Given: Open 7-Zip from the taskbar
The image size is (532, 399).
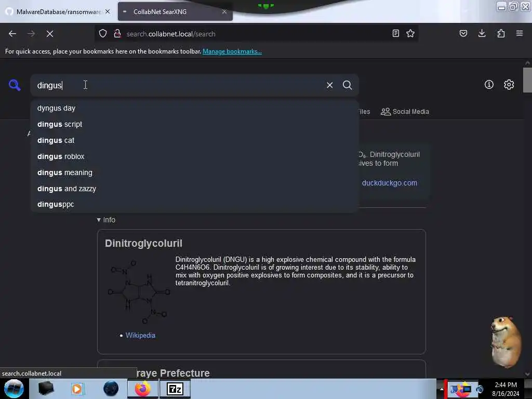Looking at the screenshot, I should 175,389.
